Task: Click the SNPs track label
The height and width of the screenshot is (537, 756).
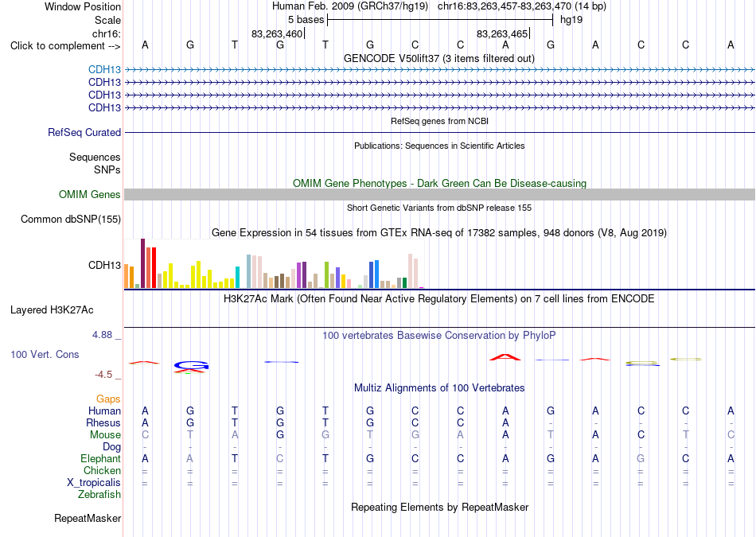Action: 107,169
